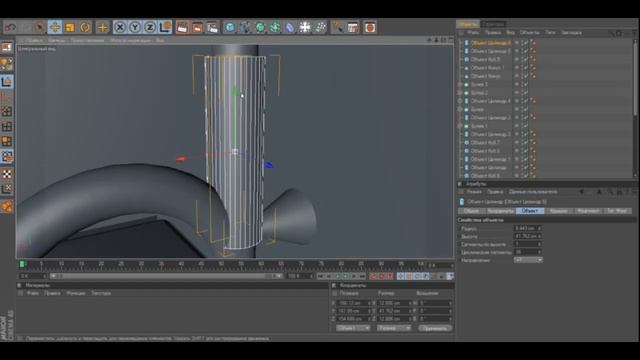This screenshot has width=640, height=360.
Task: Open the spline tools icon
Action: [x=245, y=27]
